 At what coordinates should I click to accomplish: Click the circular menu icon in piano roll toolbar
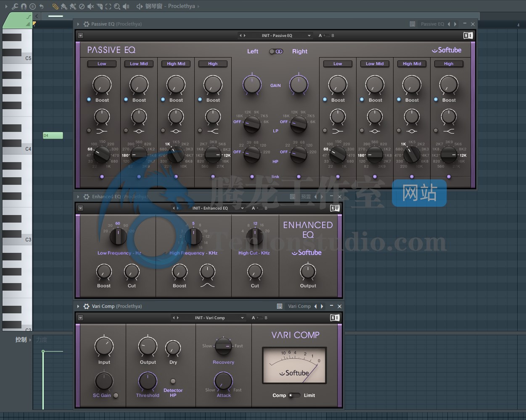32,6
